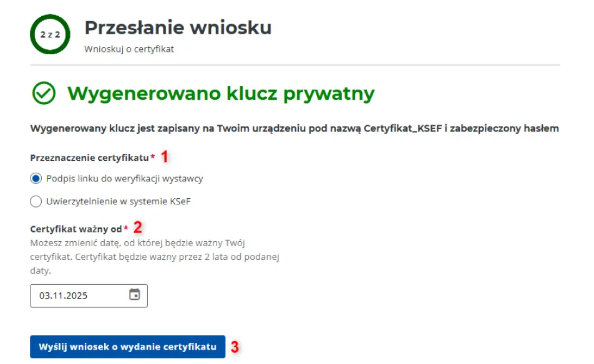Click the red annotation number 2
The width and height of the screenshot is (594, 364).
pos(138,228)
